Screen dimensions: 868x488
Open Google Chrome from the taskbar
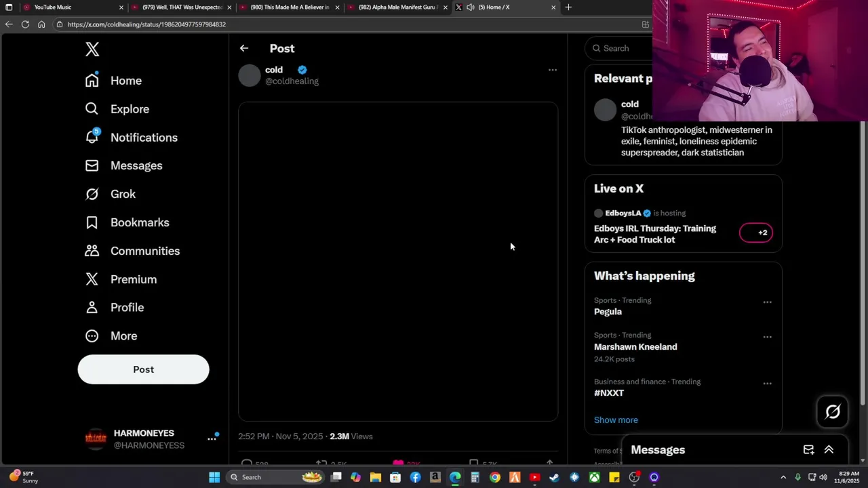pos(495,477)
